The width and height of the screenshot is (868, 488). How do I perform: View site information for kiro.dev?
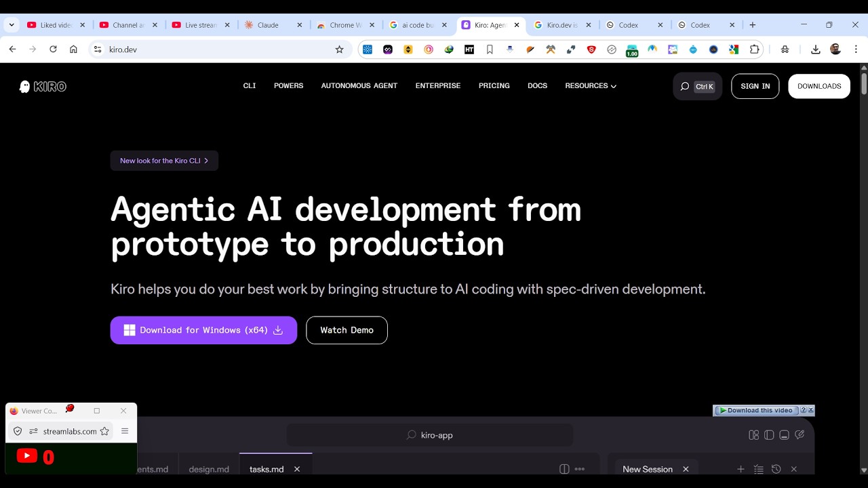pos(98,49)
